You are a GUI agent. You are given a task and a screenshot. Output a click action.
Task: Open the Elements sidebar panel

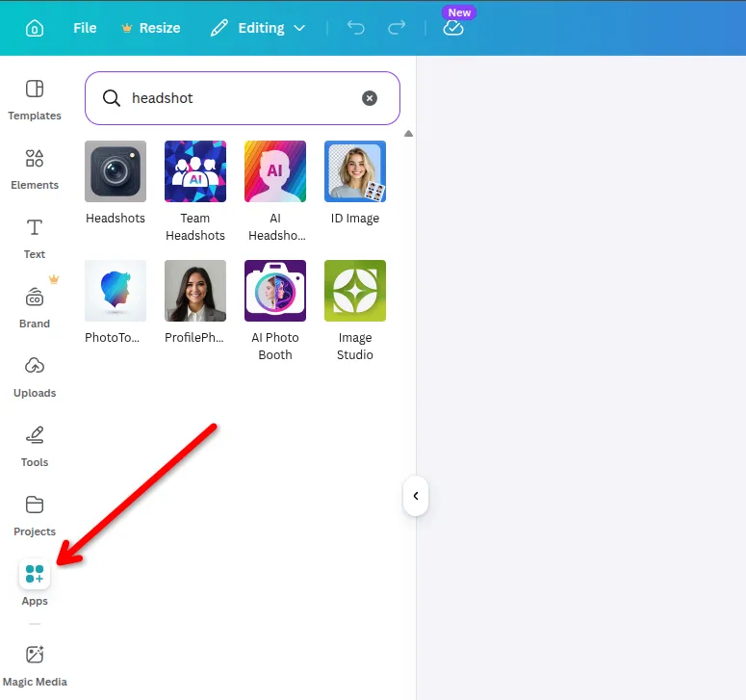coord(35,169)
